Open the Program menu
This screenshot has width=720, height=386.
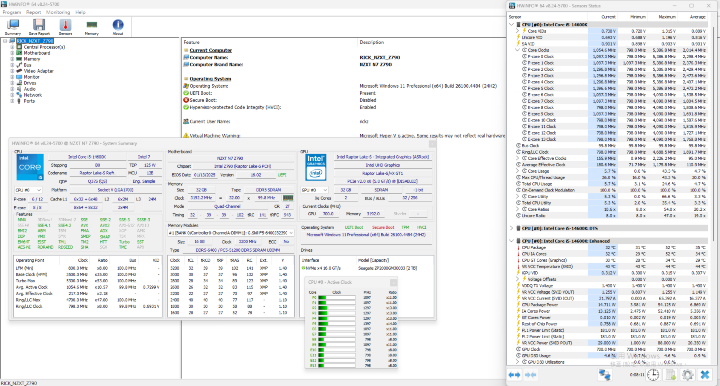tap(12, 12)
